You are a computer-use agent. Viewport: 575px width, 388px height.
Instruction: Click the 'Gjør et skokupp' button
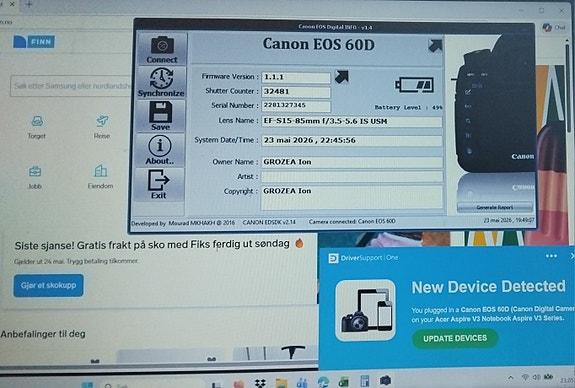click(48, 285)
